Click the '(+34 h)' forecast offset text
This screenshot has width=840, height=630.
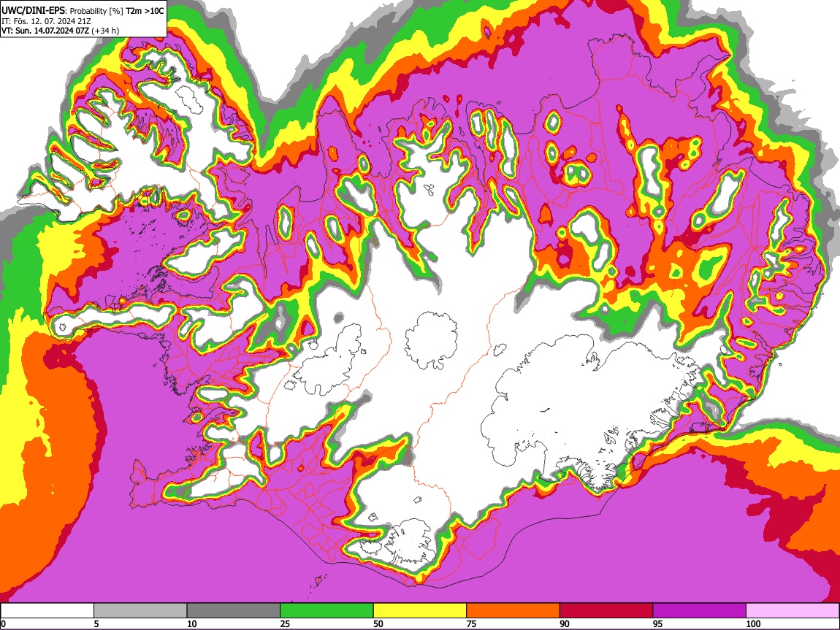click(105, 31)
